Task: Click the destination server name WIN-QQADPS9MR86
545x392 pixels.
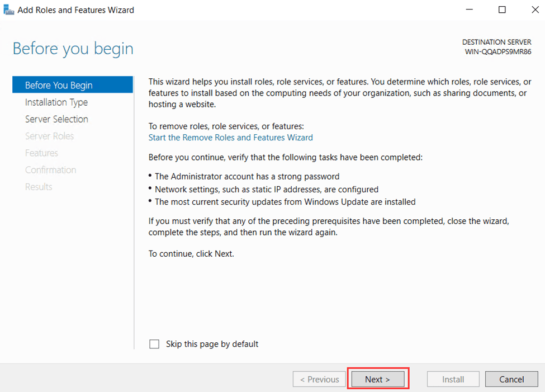Action: click(x=497, y=51)
